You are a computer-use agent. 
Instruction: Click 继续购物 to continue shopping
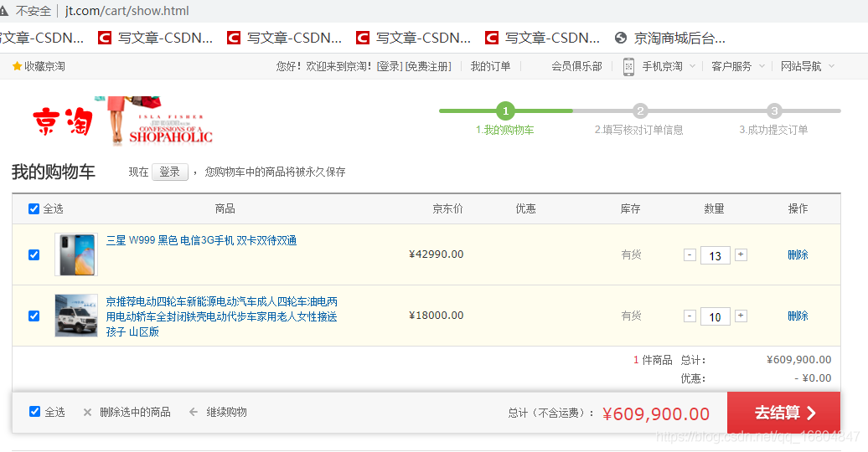point(226,412)
